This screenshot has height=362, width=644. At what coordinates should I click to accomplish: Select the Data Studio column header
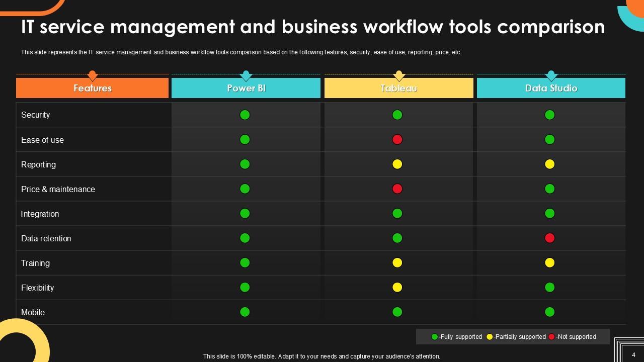click(x=551, y=88)
